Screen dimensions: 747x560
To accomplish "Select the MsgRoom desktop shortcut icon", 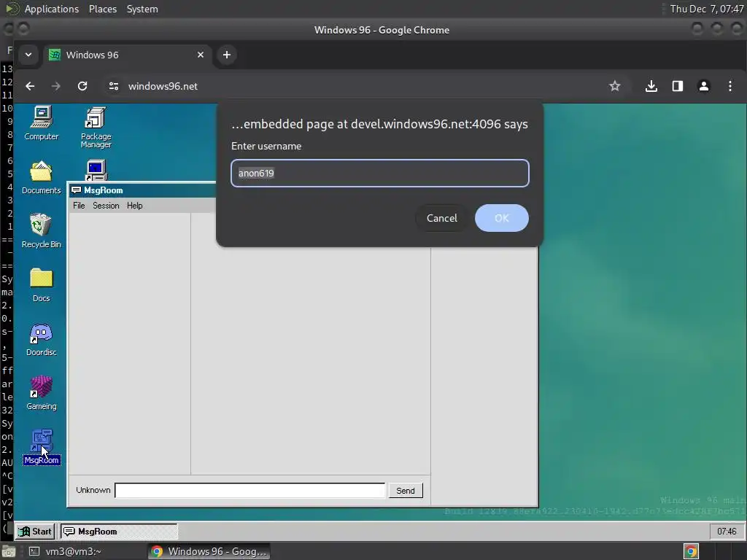I will pos(42,447).
